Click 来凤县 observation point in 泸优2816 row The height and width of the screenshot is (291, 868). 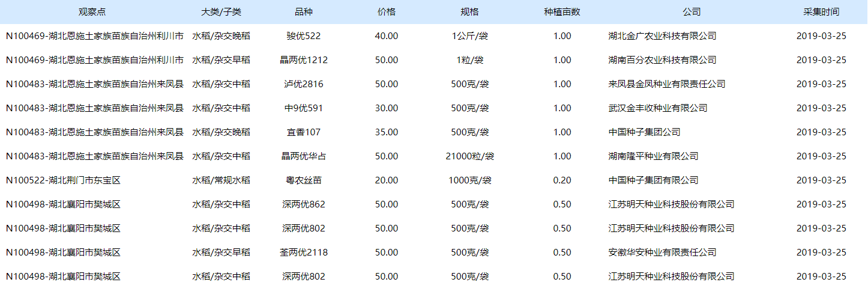pos(94,84)
